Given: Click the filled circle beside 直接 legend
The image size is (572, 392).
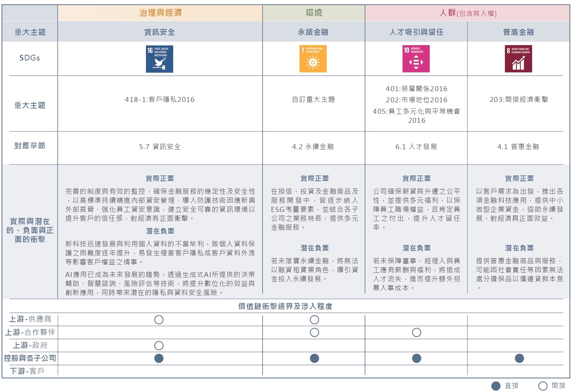Looking at the screenshot, I should pos(496,386).
